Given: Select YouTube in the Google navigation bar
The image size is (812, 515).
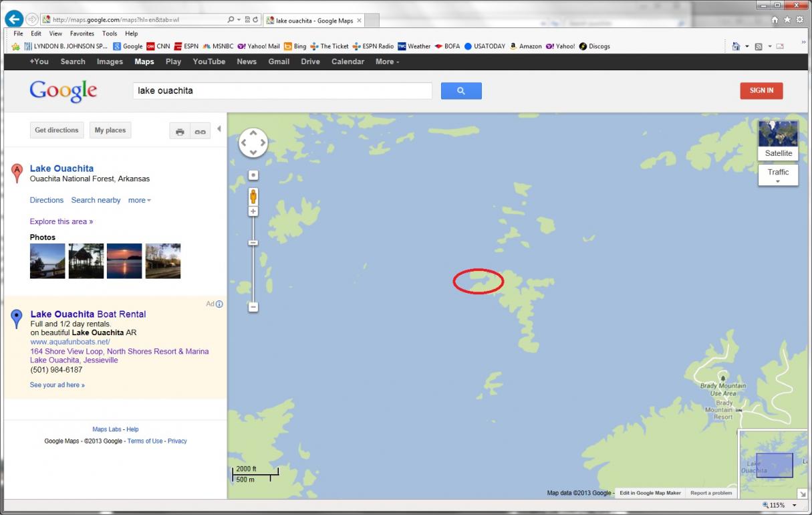Looking at the screenshot, I should pos(209,62).
